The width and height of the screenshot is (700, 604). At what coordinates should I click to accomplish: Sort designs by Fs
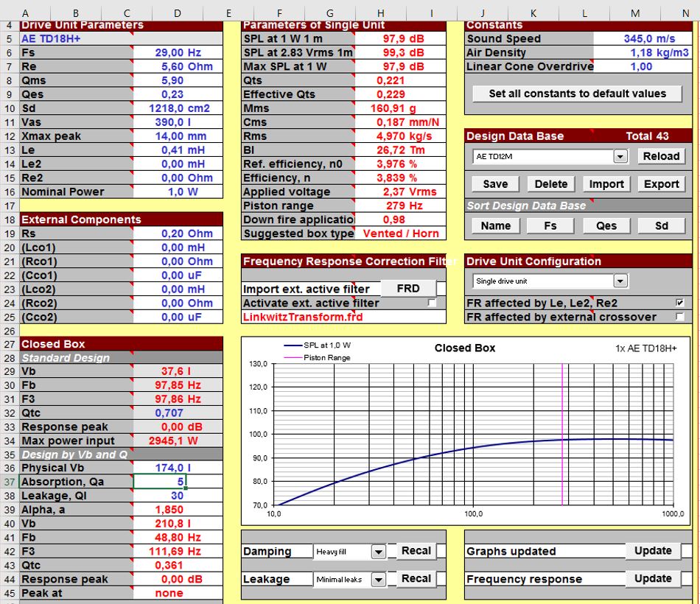[x=550, y=226]
